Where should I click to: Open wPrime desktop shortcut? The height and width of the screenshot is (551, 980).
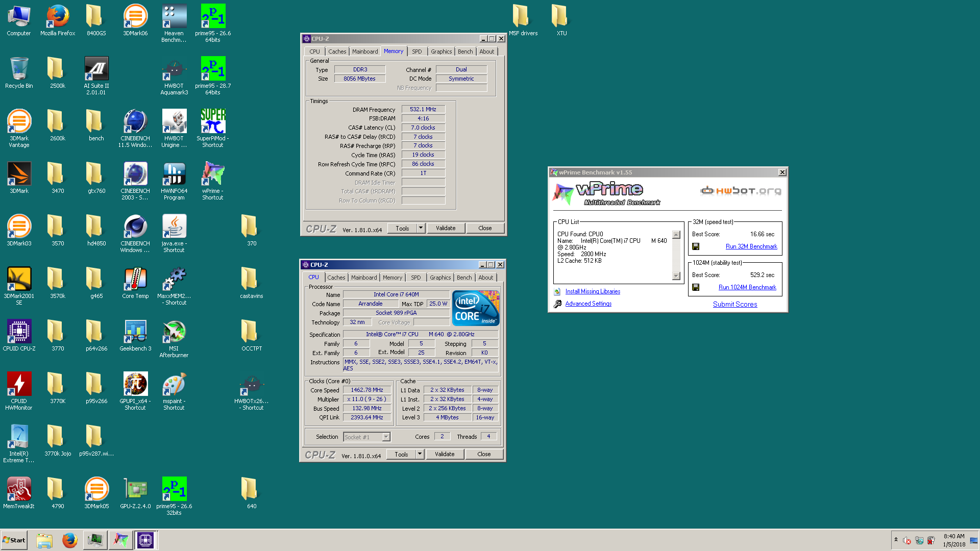pyautogui.click(x=213, y=182)
